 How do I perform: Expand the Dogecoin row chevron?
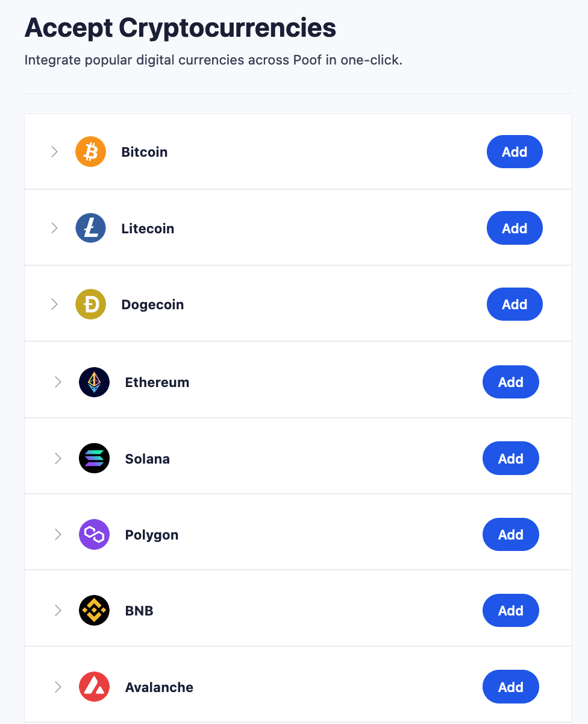click(54, 304)
